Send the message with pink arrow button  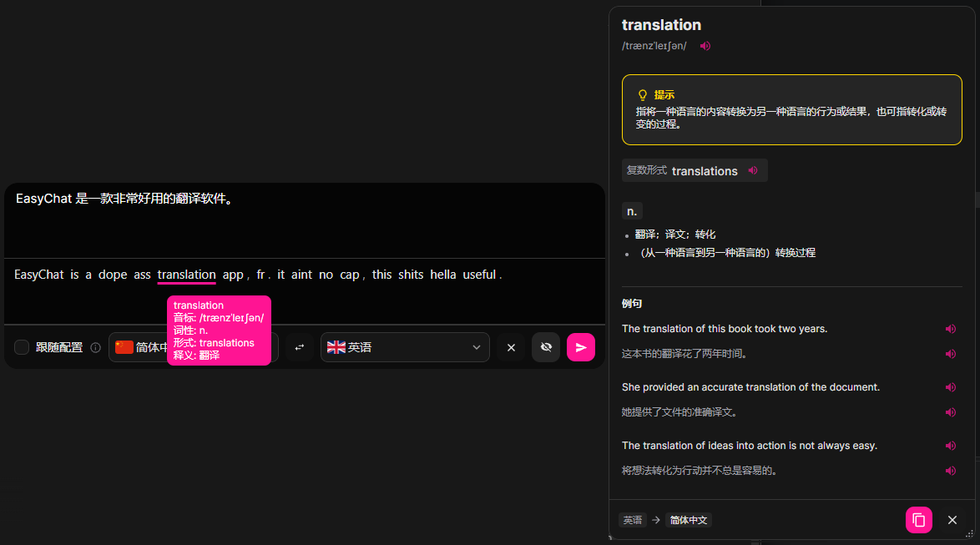coord(581,347)
